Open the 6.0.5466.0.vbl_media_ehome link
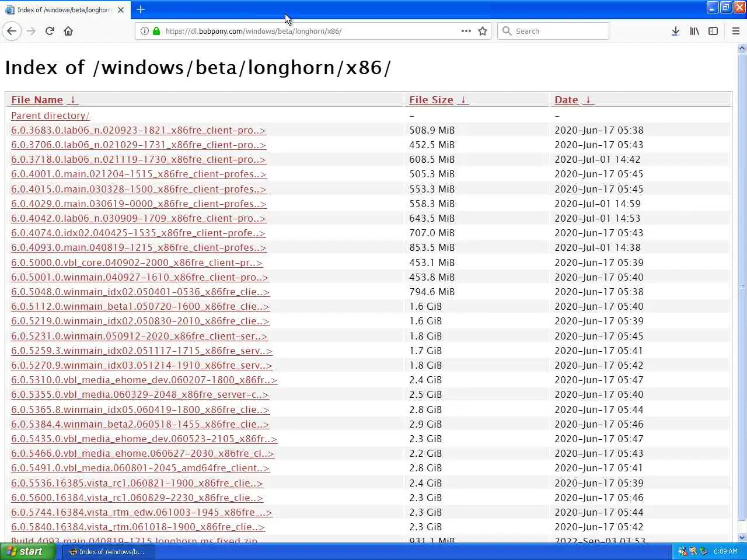747x560 pixels. tap(142, 453)
